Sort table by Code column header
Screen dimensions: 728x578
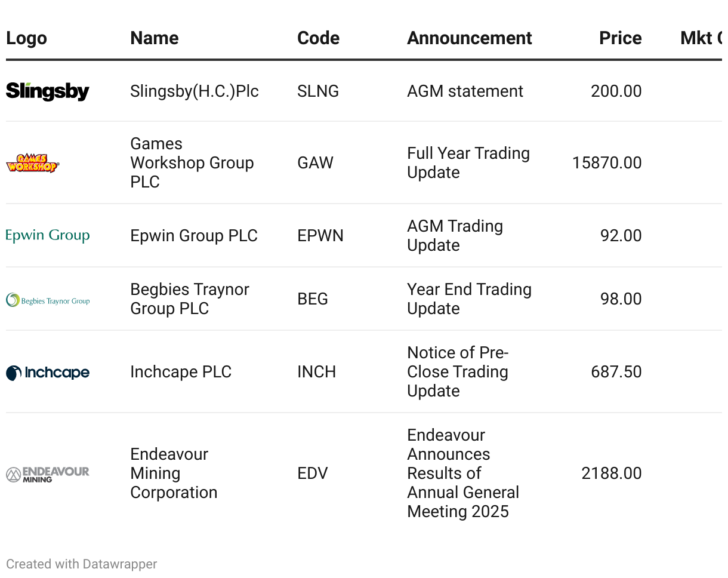tap(318, 38)
